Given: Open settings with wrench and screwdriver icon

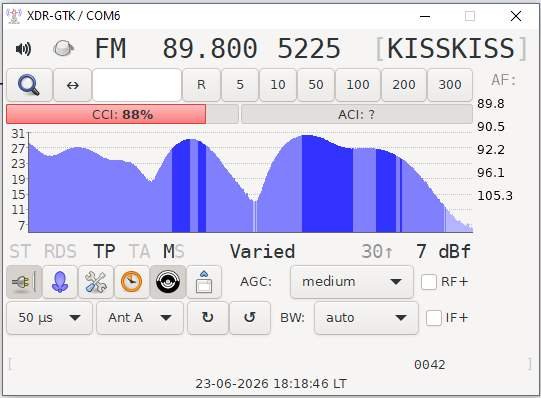Looking at the screenshot, I should point(96,282).
